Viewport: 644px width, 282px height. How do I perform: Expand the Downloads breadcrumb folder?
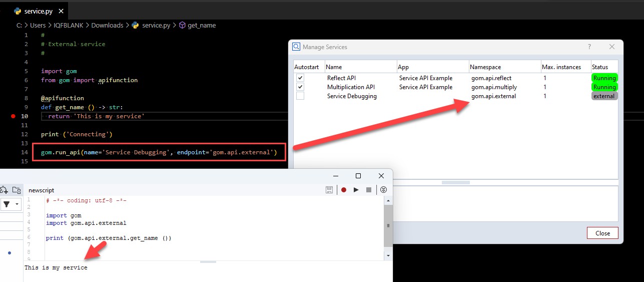(107, 25)
